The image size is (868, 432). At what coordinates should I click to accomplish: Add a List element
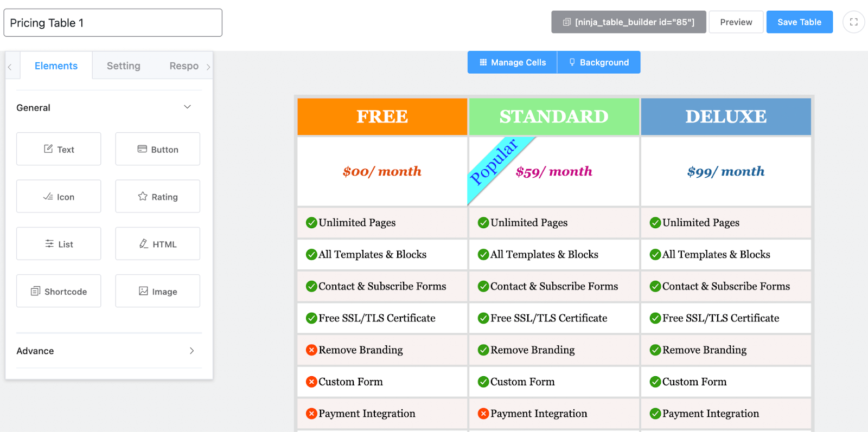(x=59, y=244)
